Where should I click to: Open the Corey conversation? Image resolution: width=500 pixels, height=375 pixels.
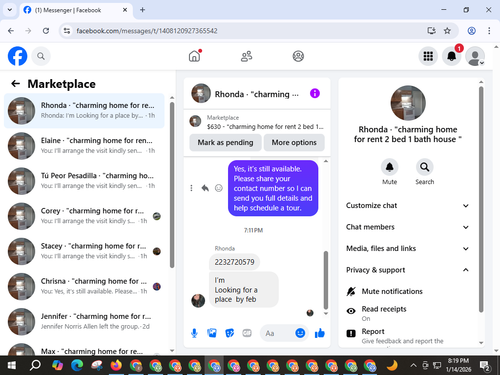(x=84, y=216)
